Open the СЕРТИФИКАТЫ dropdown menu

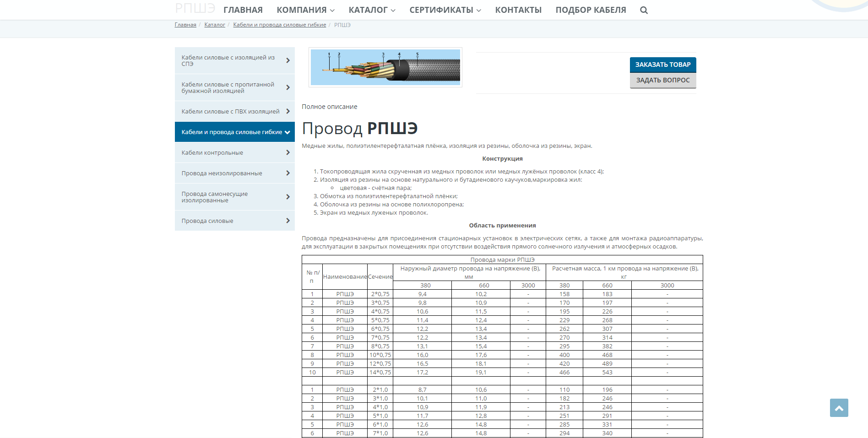445,10
